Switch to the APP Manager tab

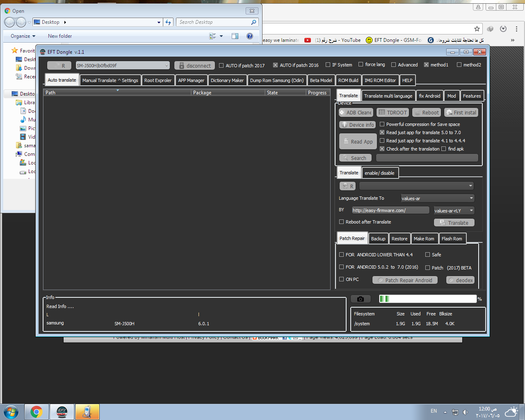191,80
